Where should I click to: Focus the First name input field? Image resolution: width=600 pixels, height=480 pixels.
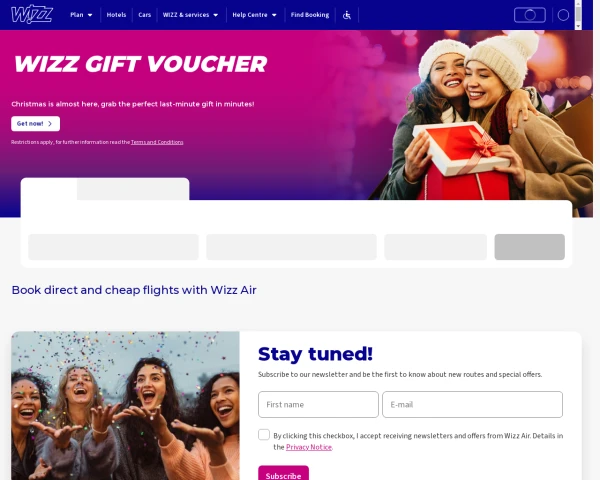tap(318, 404)
